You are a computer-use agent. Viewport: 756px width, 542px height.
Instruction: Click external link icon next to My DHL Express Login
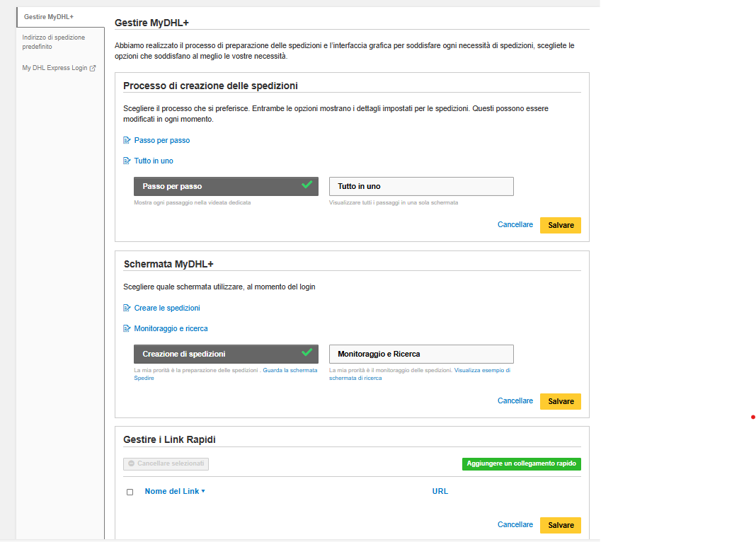coord(93,69)
